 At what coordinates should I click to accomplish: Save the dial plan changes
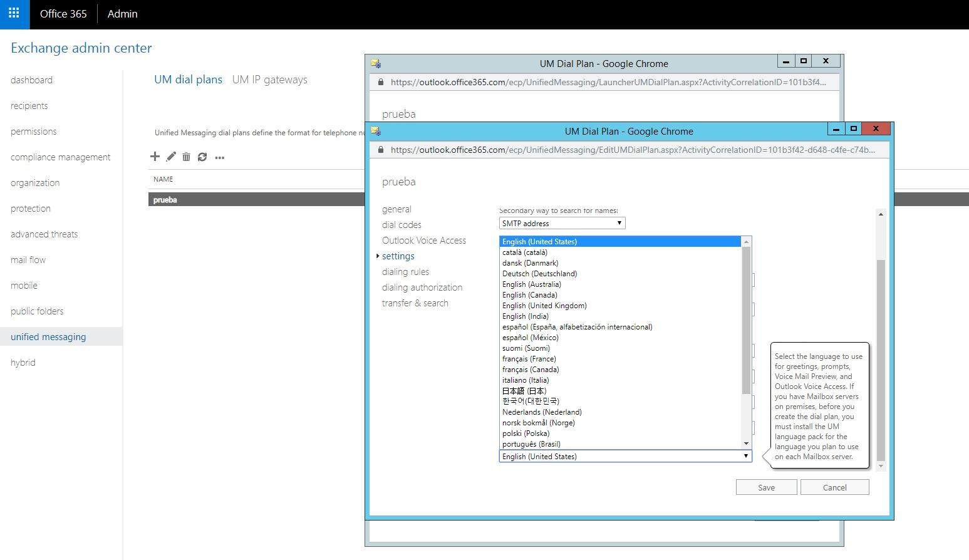point(766,487)
